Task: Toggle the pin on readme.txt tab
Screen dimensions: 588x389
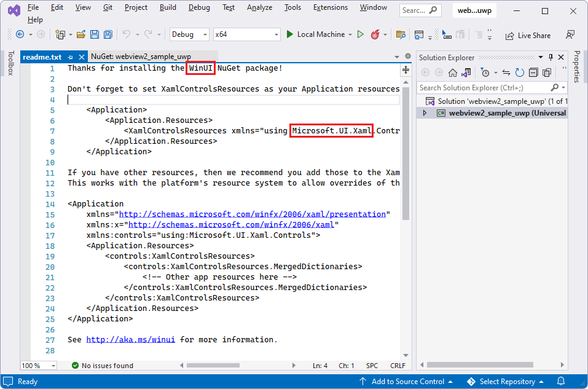Action: click(x=71, y=57)
